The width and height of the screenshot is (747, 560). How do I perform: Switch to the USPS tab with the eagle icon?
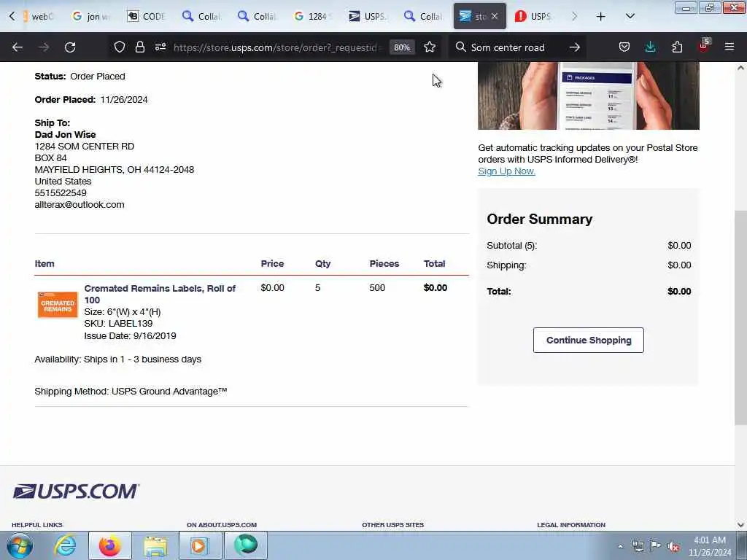pos(368,16)
